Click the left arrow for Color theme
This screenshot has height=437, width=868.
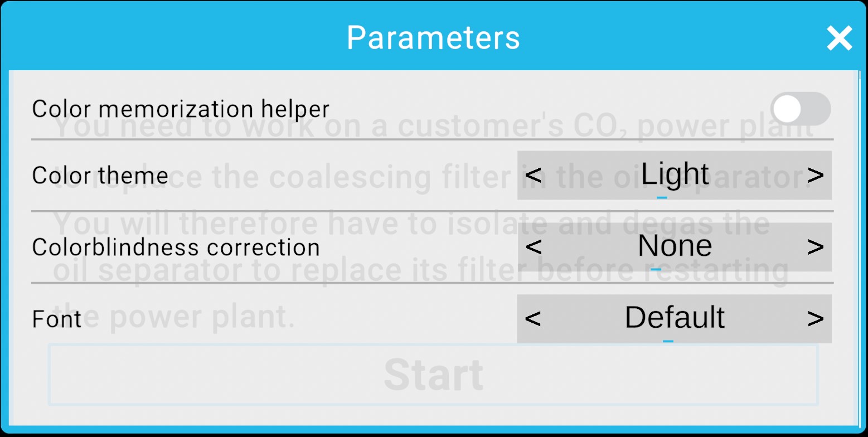(533, 175)
